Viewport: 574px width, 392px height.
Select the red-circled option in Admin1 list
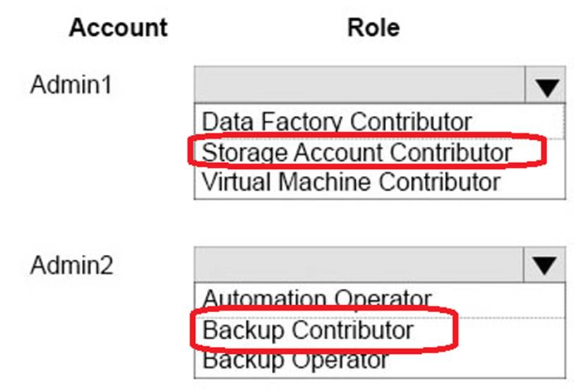click(x=356, y=151)
